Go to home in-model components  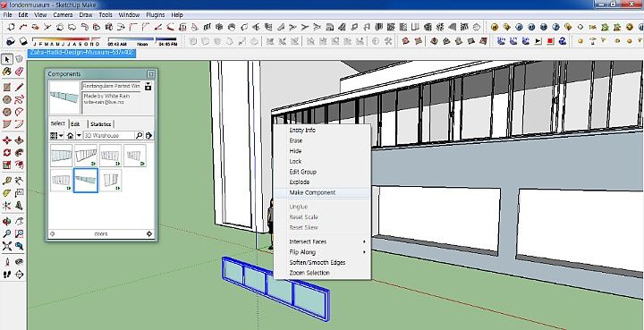coord(71,135)
